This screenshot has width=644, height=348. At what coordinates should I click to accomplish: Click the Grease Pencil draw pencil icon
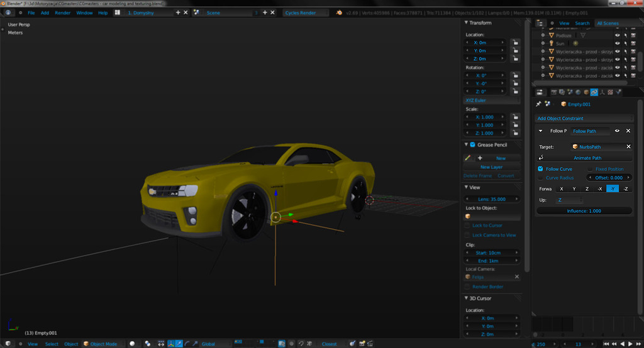tap(467, 158)
